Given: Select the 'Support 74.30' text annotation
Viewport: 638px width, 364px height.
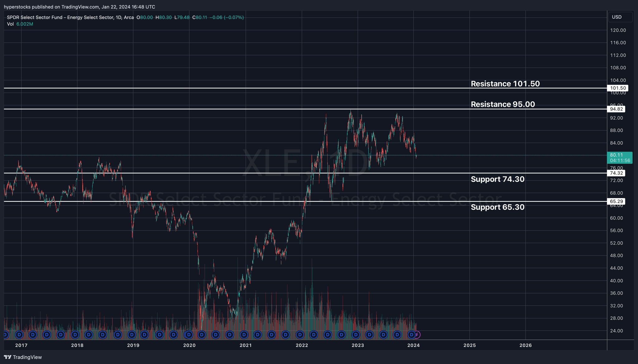Looking at the screenshot, I should [x=498, y=179].
